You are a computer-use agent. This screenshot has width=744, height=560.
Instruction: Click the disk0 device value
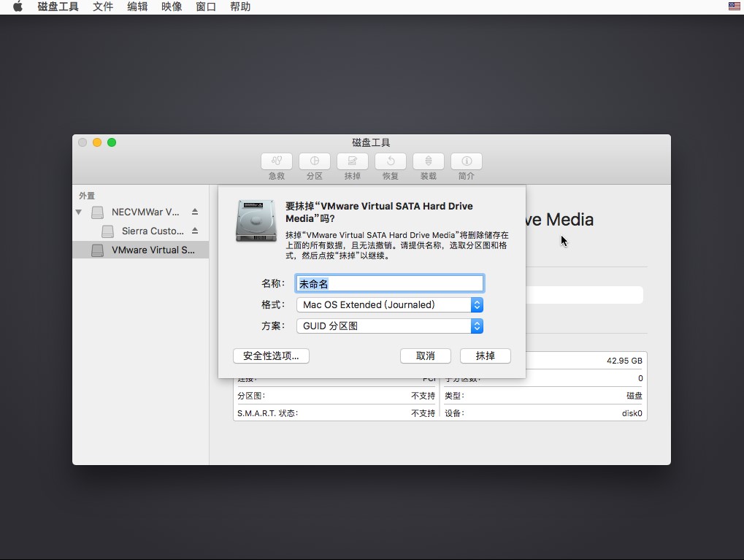click(x=632, y=413)
